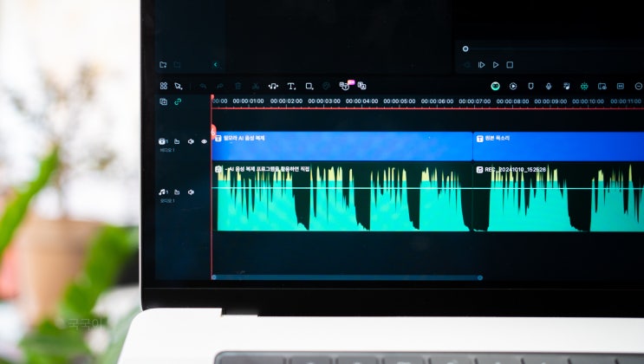Click the video track 1 camera icon
The width and height of the screenshot is (644, 364).
(163, 141)
